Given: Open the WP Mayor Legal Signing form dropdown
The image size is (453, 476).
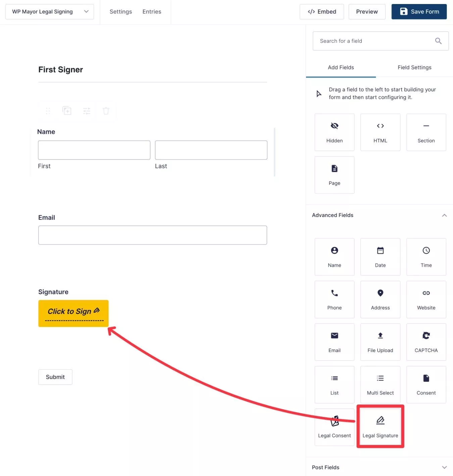Looking at the screenshot, I should point(50,12).
